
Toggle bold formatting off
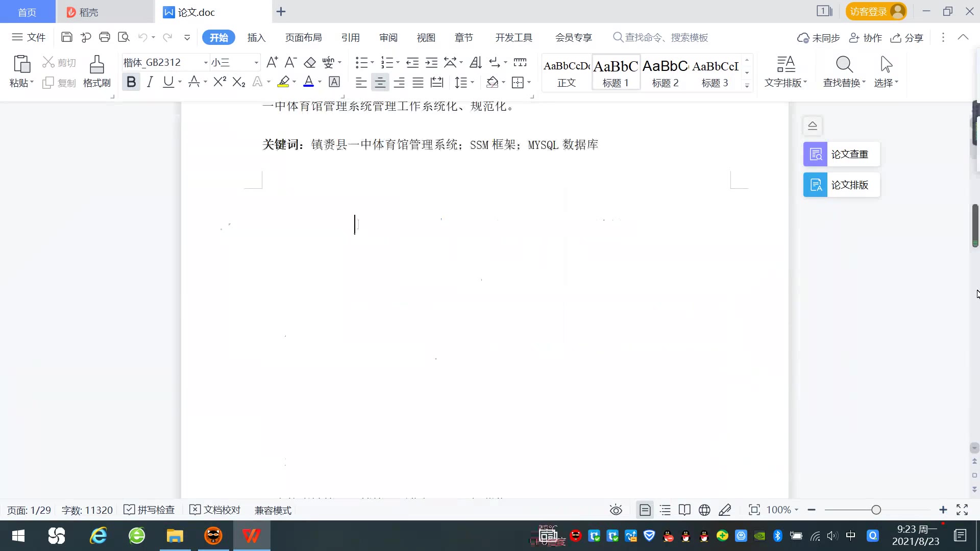131,82
